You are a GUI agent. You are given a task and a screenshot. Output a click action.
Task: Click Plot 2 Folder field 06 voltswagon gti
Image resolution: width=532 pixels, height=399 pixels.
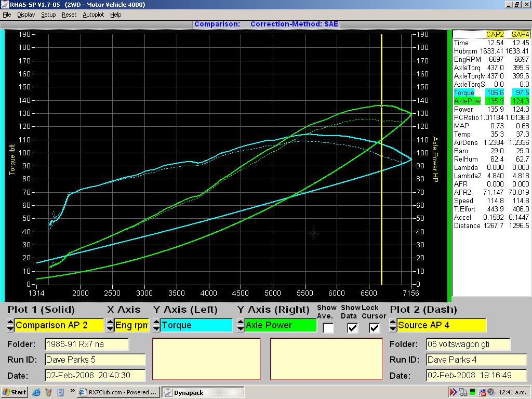(x=468, y=344)
